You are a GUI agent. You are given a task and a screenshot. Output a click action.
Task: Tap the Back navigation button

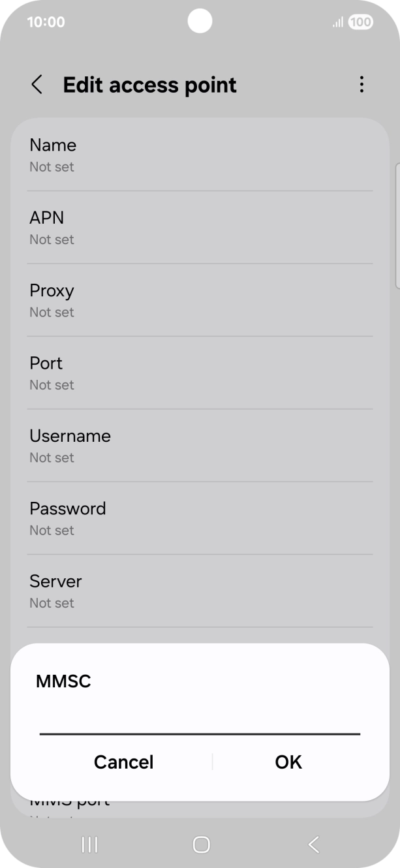[312, 845]
